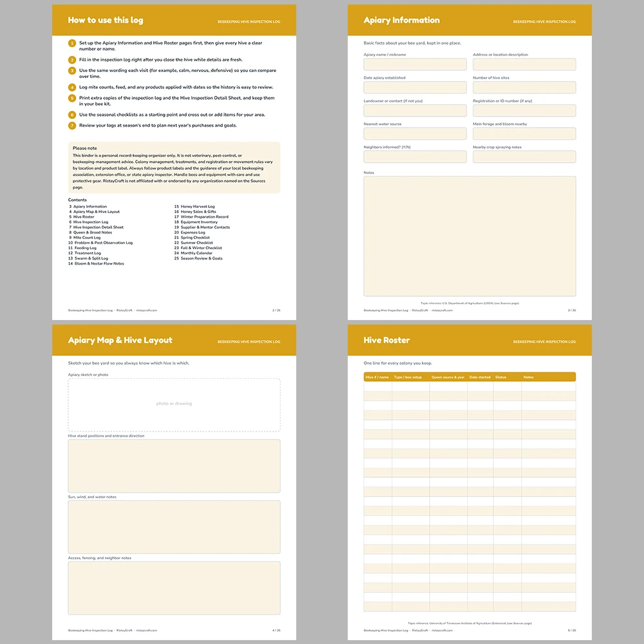This screenshot has height=644, width=644.
Task: Click the 'Status' column header
Action: coord(500,377)
